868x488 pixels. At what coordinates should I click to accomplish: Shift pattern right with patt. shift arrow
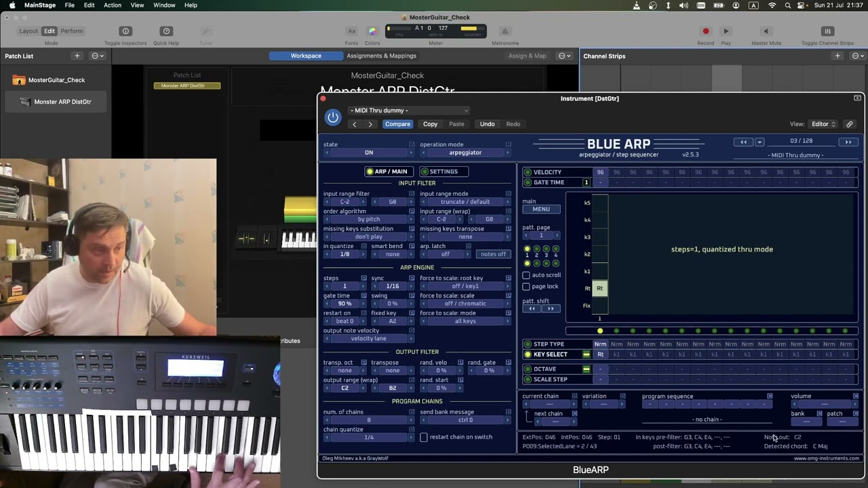coord(551,309)
